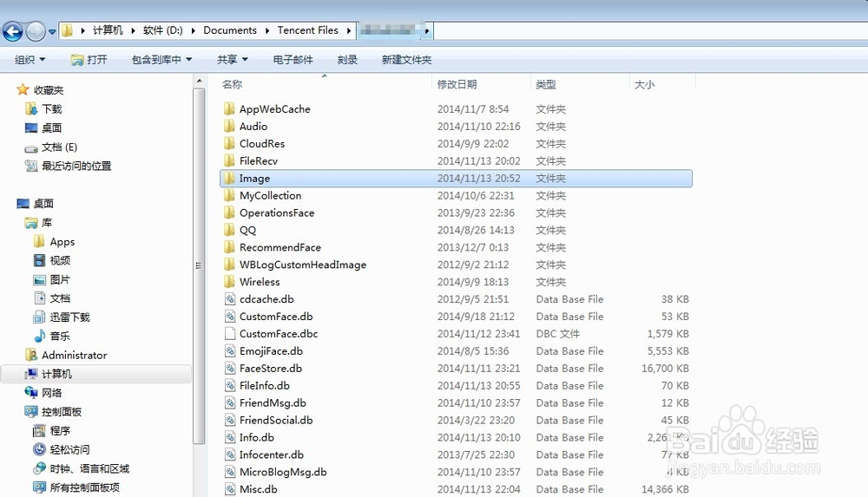Open the 共享 dropdown menu

(233, 60)
